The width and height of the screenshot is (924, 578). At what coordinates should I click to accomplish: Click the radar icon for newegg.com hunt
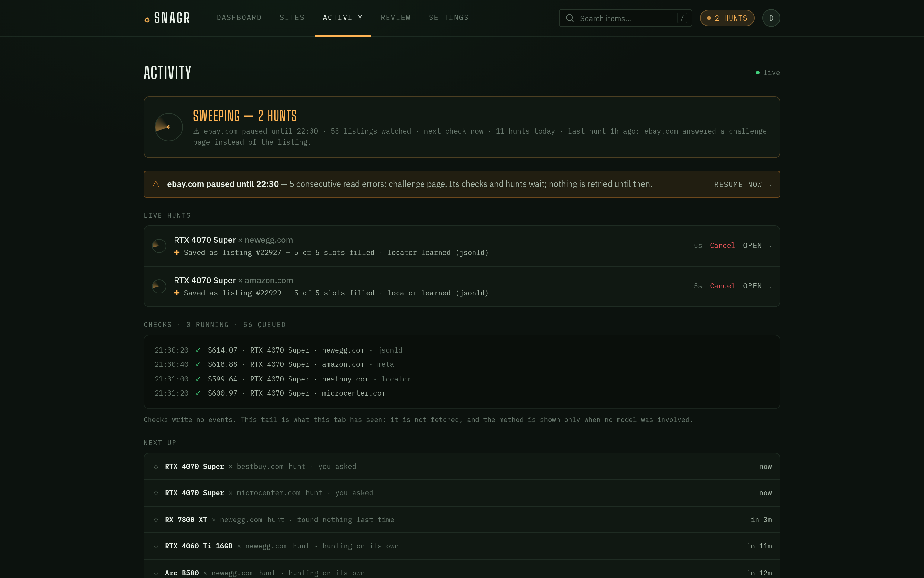click(x=159, y=246)
